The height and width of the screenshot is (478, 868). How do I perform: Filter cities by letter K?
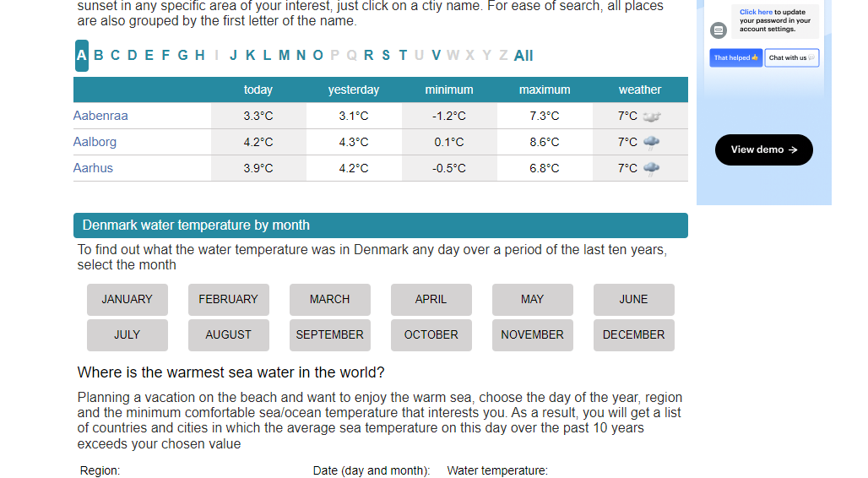tap(251, 56)
